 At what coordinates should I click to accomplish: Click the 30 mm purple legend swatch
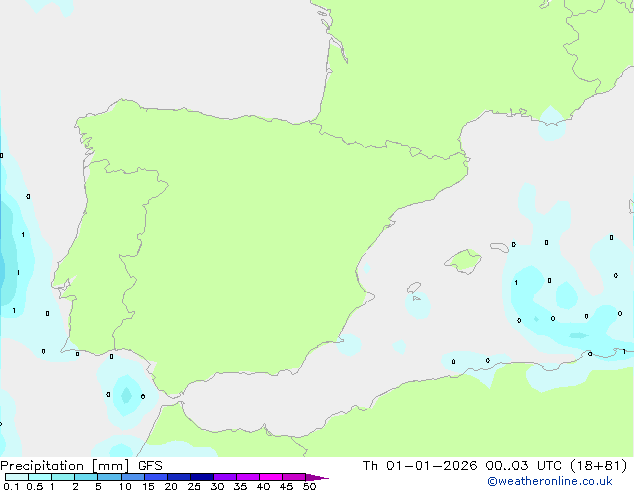click(x=225, y=477)
